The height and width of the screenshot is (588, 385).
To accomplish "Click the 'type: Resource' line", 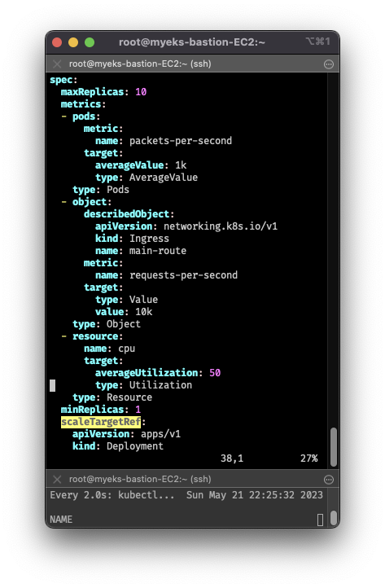I will click(x=112, y=397).
